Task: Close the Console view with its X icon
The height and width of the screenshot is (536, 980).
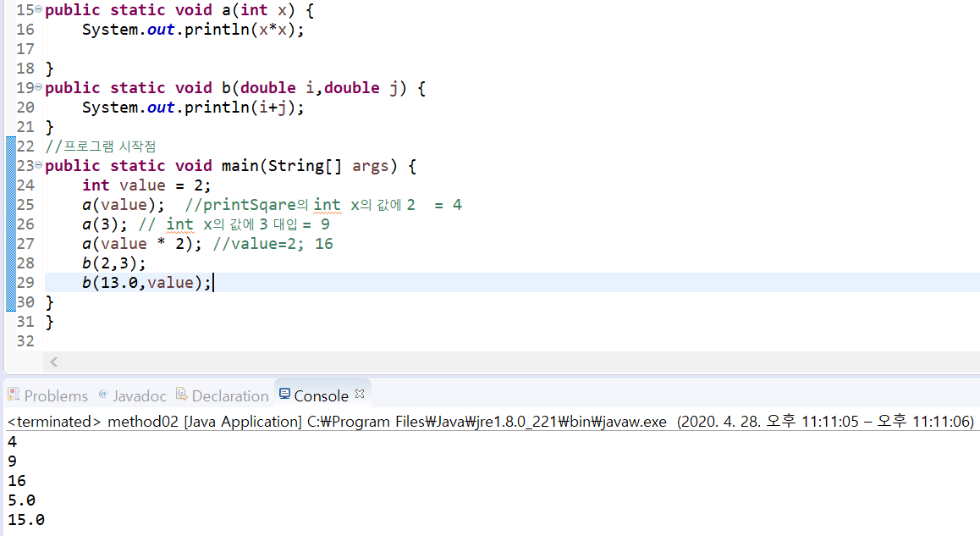Action: point(360,394)
